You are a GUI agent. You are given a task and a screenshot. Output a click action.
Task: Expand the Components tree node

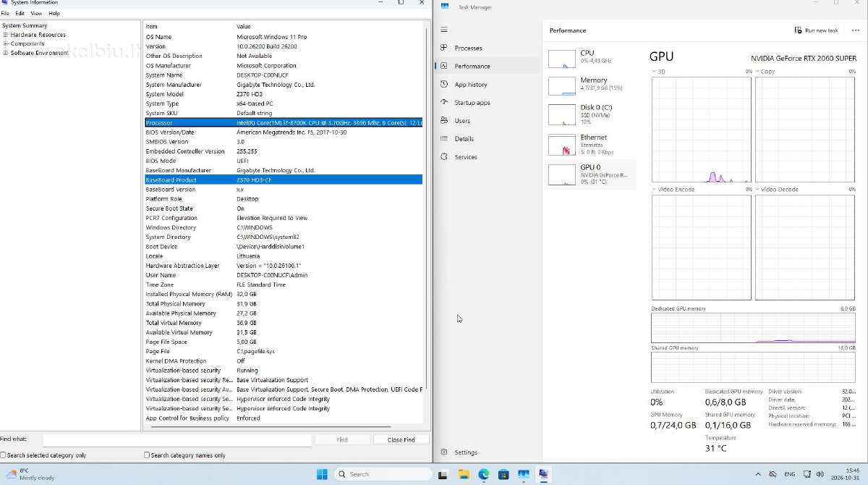(6, 43)
